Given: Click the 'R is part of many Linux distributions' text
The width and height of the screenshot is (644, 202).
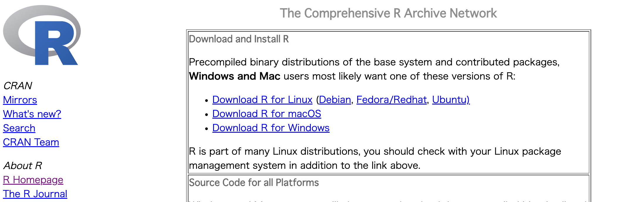Looking at the screenshot, I should (x=375, y=158).
